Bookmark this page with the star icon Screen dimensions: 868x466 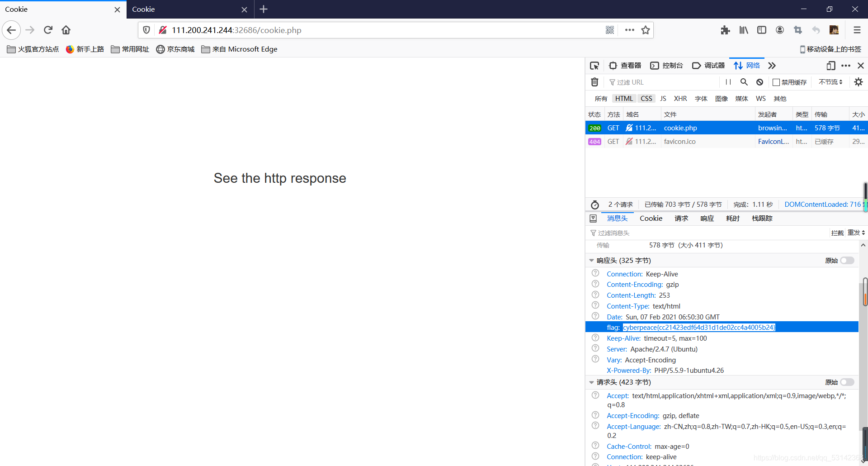tap(646, 30)
